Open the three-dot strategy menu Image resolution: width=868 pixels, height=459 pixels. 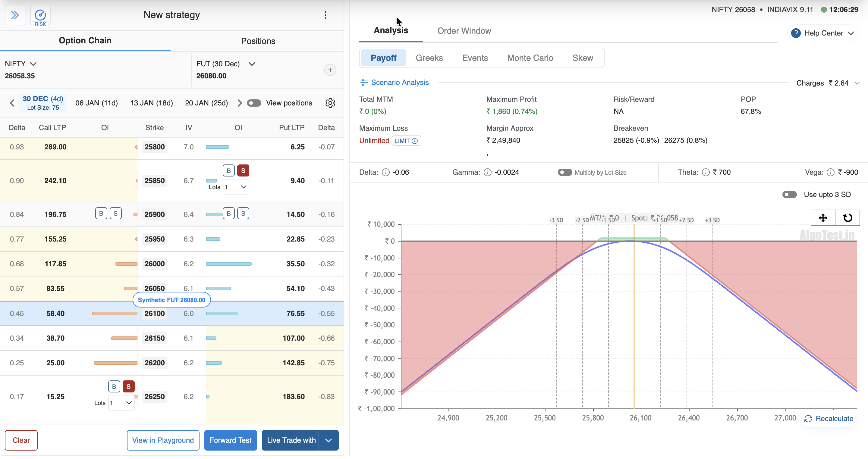click(325, 15)
